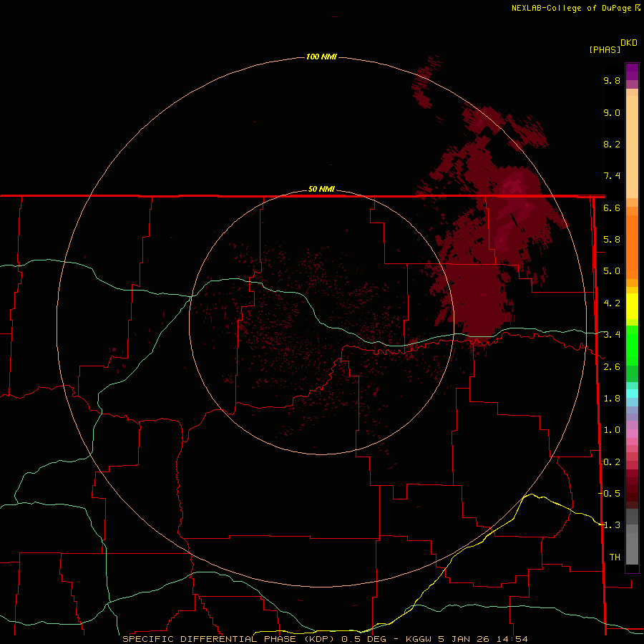Click the peach segment of the color bar
Image resolution: width=644 pixels, height=644 pixels.
click(632, 147)
